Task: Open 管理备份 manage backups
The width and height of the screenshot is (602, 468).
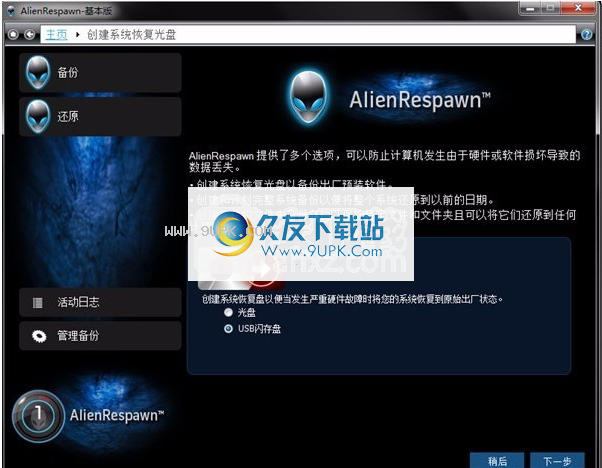Action: pos(100,336)
